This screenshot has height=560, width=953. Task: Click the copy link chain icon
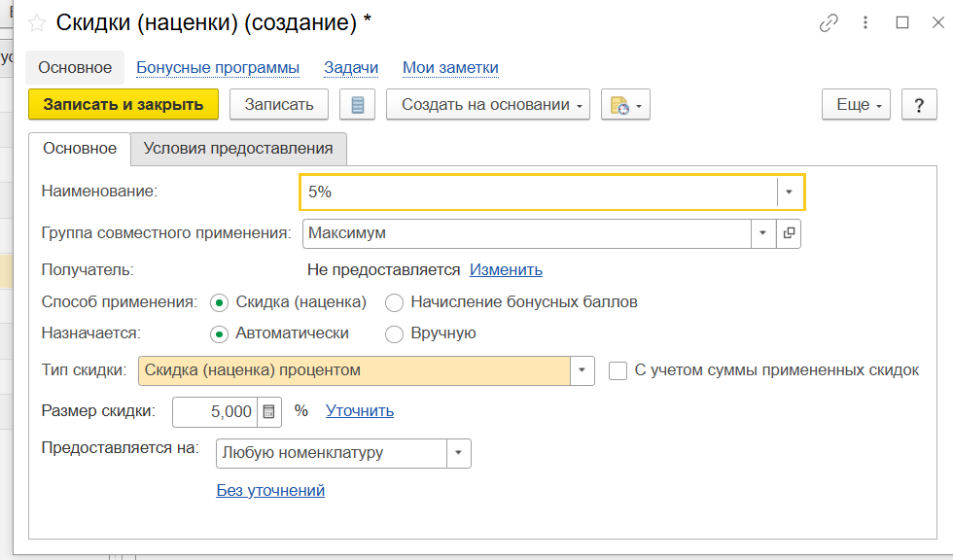pyautogui.click(x=829, y=23)
